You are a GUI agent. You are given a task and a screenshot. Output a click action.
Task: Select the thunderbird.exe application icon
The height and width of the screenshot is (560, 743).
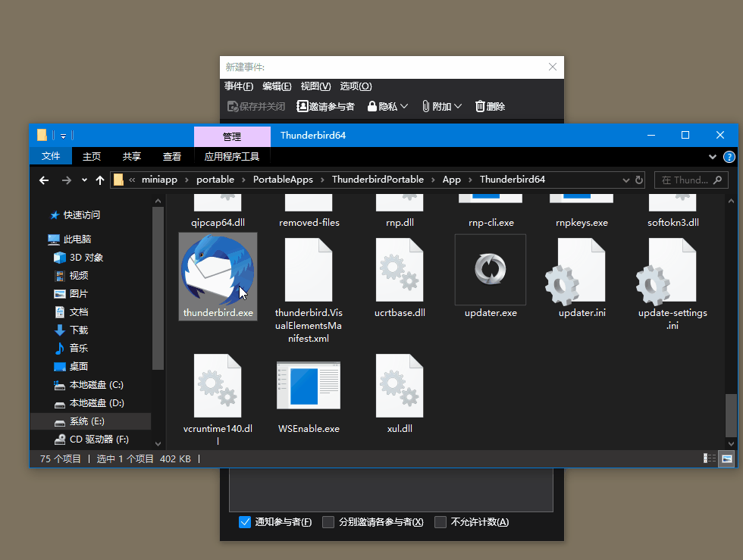pos(218,269)
